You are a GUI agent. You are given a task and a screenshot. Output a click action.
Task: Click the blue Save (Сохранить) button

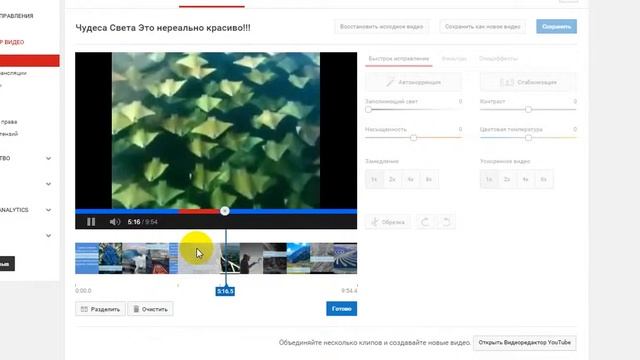(x=556, y=27)
